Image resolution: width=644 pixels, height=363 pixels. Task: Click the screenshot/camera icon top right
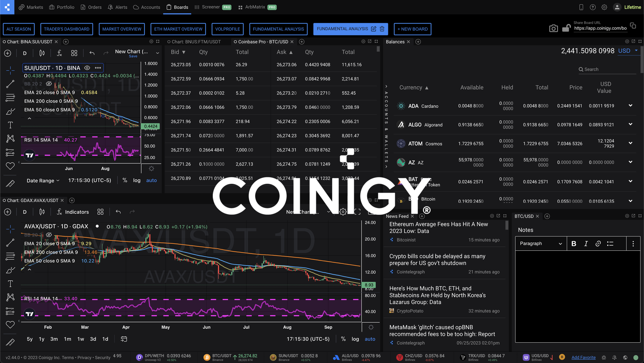[x=553, y=28]
